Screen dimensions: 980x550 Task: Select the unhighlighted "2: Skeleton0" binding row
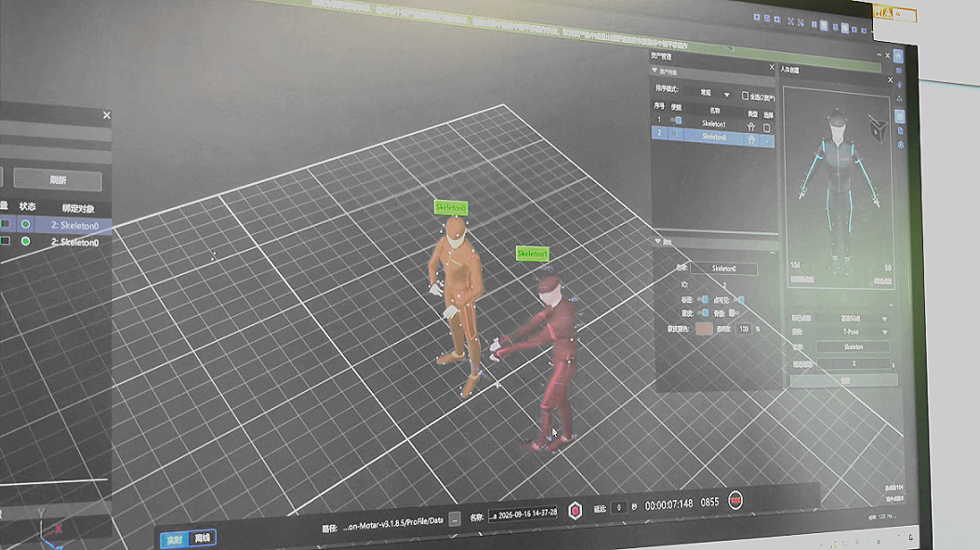(x=56, y=242)
